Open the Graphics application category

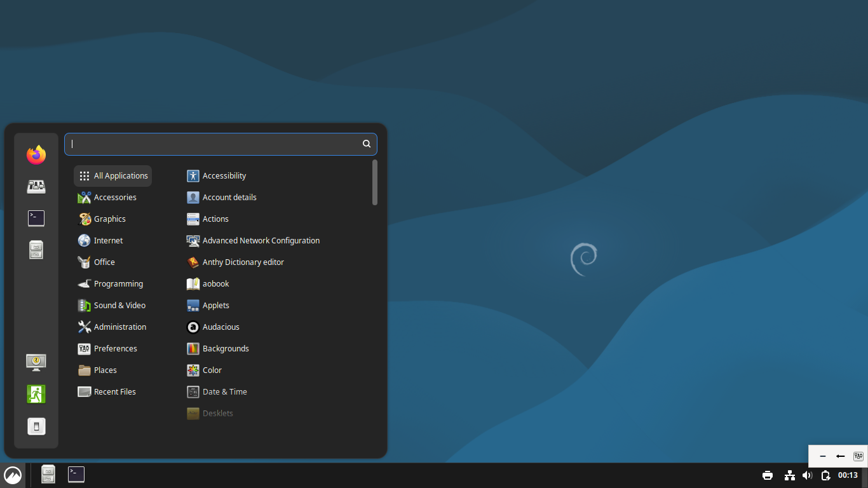point(109,219)
